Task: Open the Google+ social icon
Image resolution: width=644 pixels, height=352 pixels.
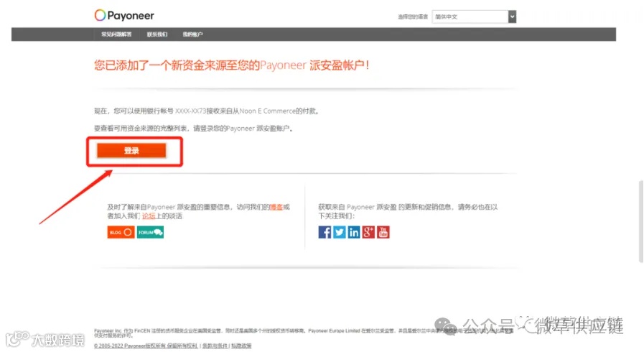Action: (x=368, y=232)
